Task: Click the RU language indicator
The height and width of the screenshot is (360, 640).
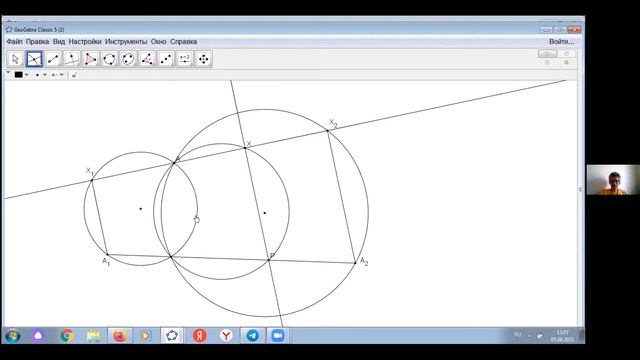Action: click(518, 335)
